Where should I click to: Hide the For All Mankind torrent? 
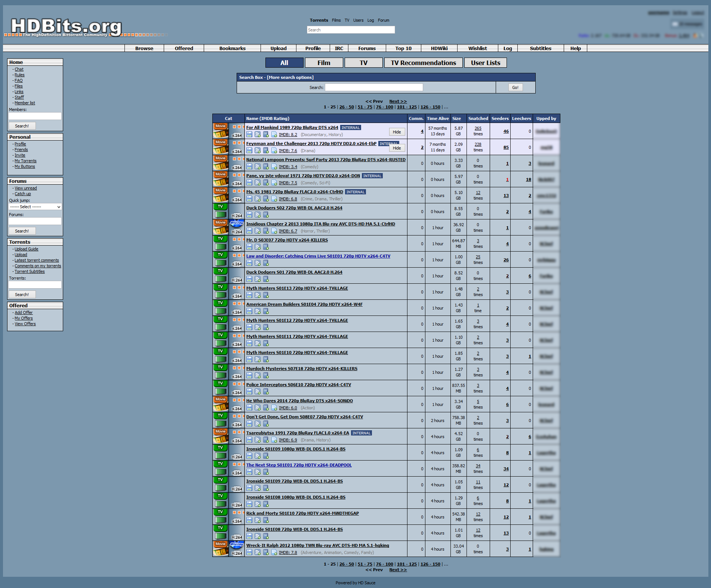(397, 132)
